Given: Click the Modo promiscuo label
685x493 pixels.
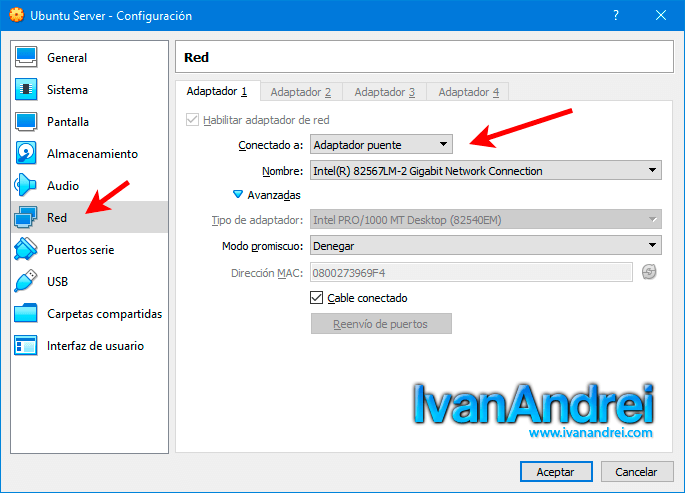Looking at the screenshot, I should click(262, 246).
